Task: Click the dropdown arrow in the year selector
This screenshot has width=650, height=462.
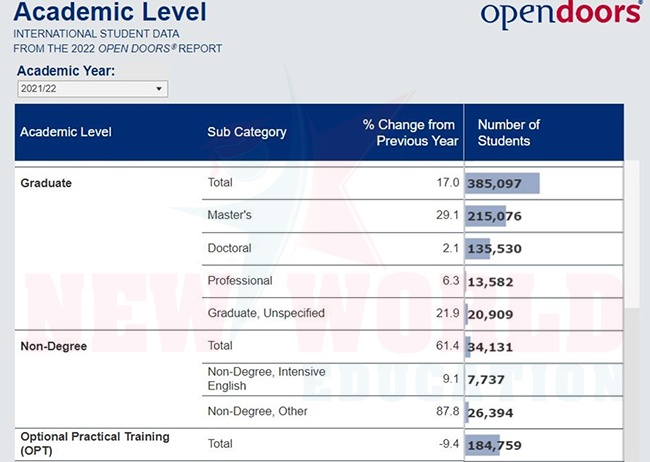Action: pyautogui.click(x=158, y=90)
